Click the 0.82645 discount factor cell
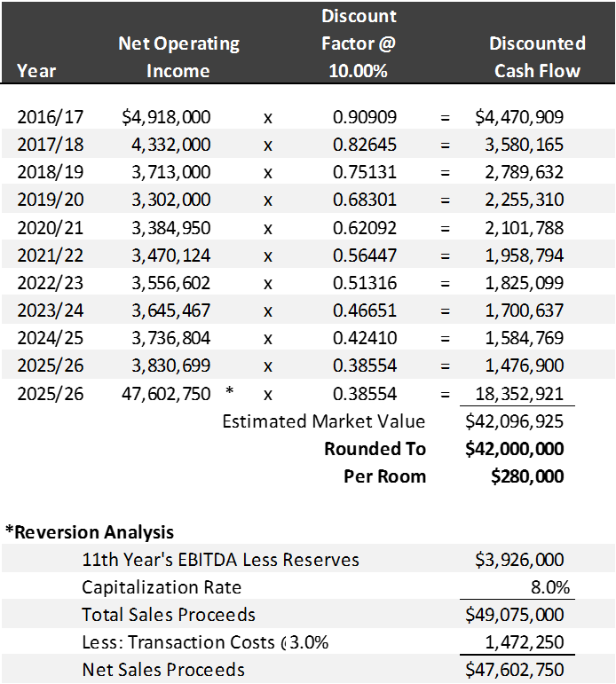The width and height of the screenshot is (616, 684). (x=365, y=145)
